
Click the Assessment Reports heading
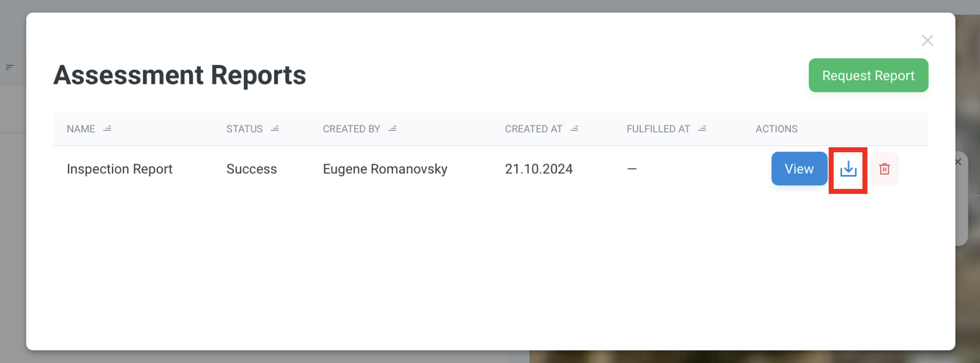pyautogui.click(x=180, y=75)
